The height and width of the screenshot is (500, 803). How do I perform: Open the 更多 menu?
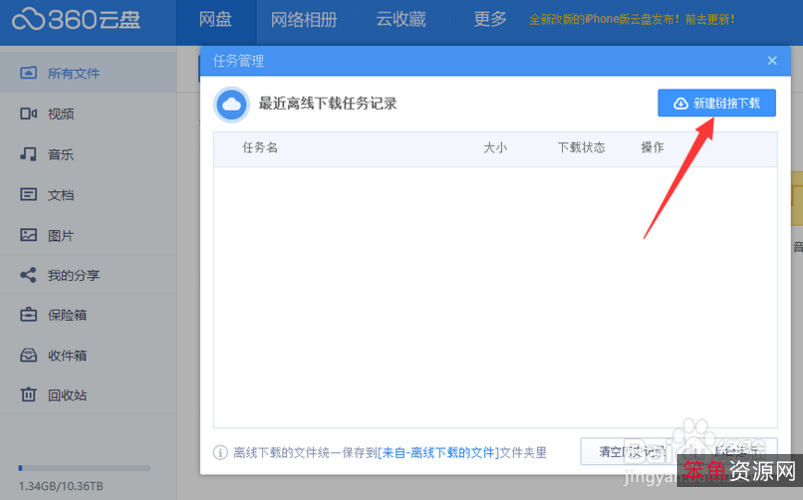pyautogui.click(x=490, y=19)
